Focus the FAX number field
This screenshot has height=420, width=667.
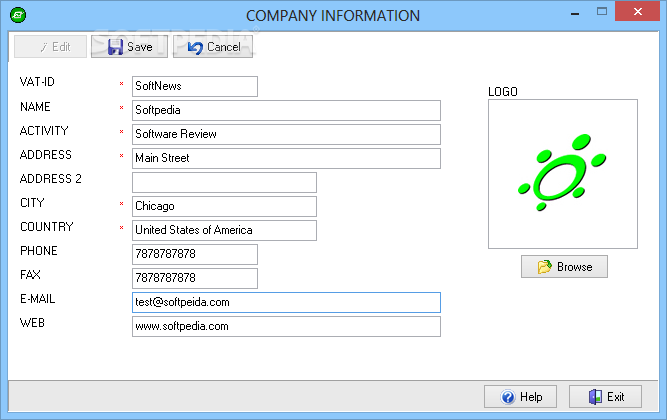coord(195,278)
